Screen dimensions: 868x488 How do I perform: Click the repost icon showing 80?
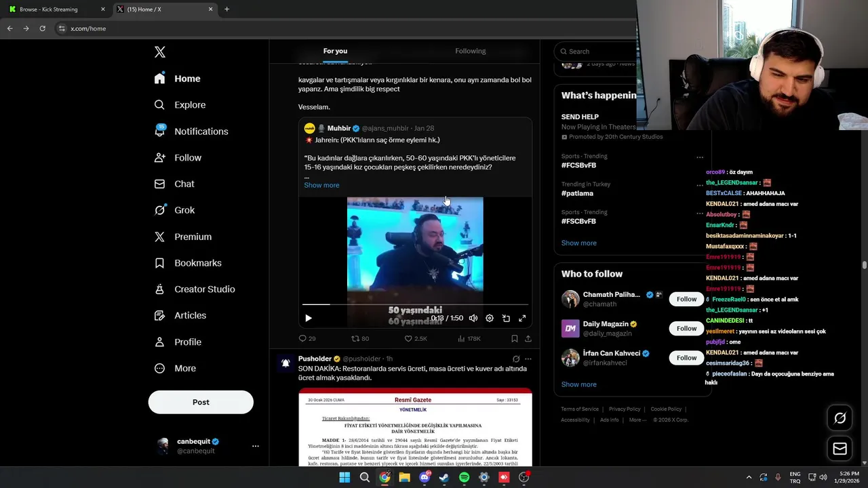click(x=360, y=338)
